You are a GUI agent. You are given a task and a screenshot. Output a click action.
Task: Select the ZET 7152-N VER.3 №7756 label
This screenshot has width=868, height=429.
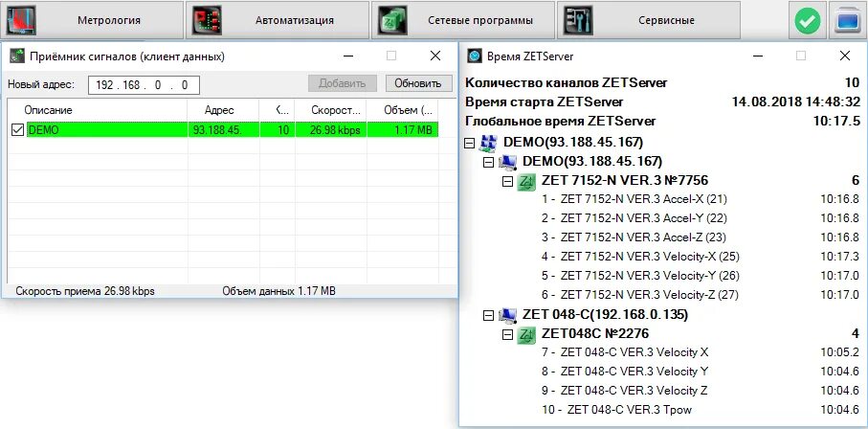(624, 181)
